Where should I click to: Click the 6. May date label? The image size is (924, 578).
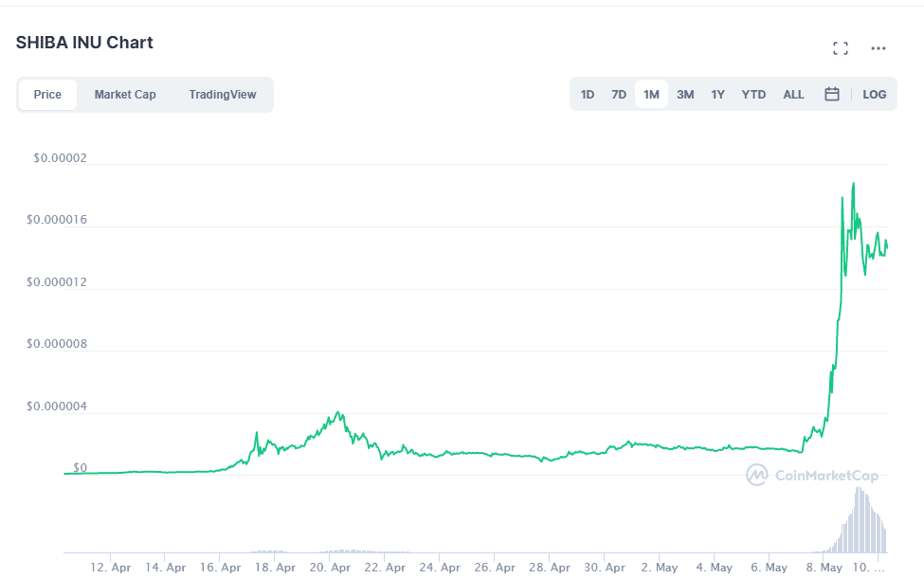[769, 568]
